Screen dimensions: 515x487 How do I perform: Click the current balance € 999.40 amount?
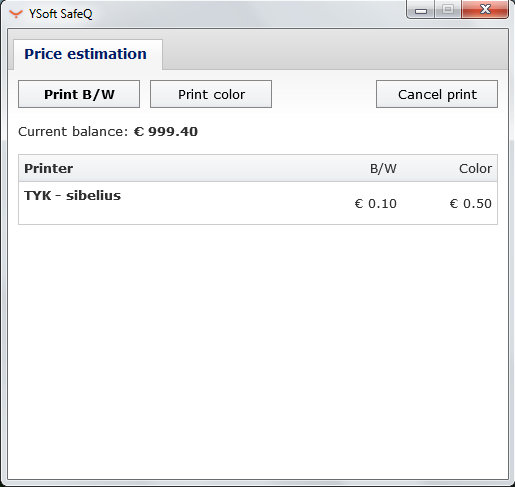(166, 132)
